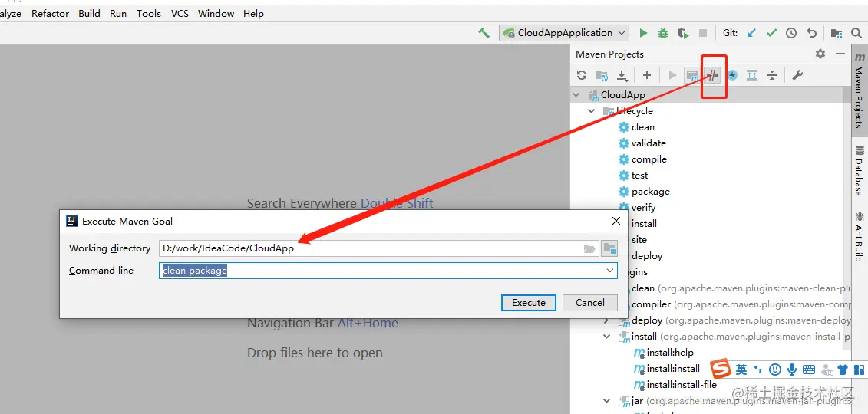Screen dimensions: 868x414
Task: Hide the Maven Projects panel with minus icon
Action: click(x=840, y=54)
